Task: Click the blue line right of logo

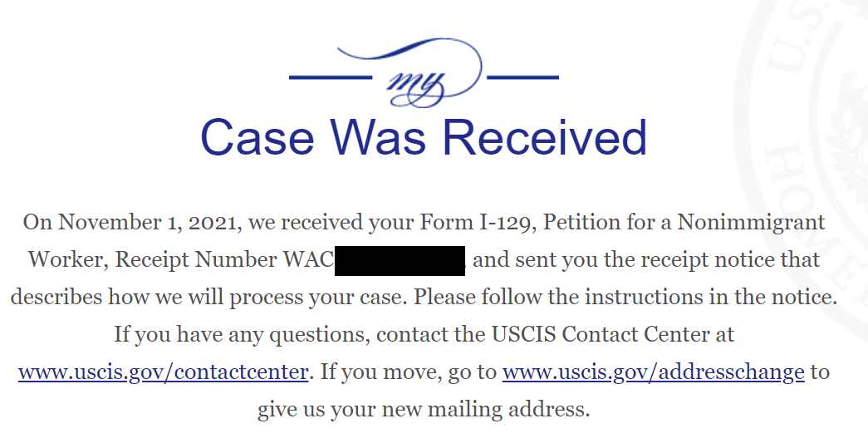Action: tap(522, 78)
